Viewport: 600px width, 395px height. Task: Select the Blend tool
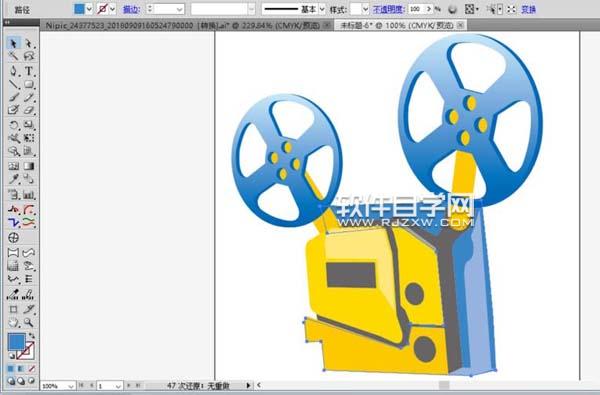(29, 179)
